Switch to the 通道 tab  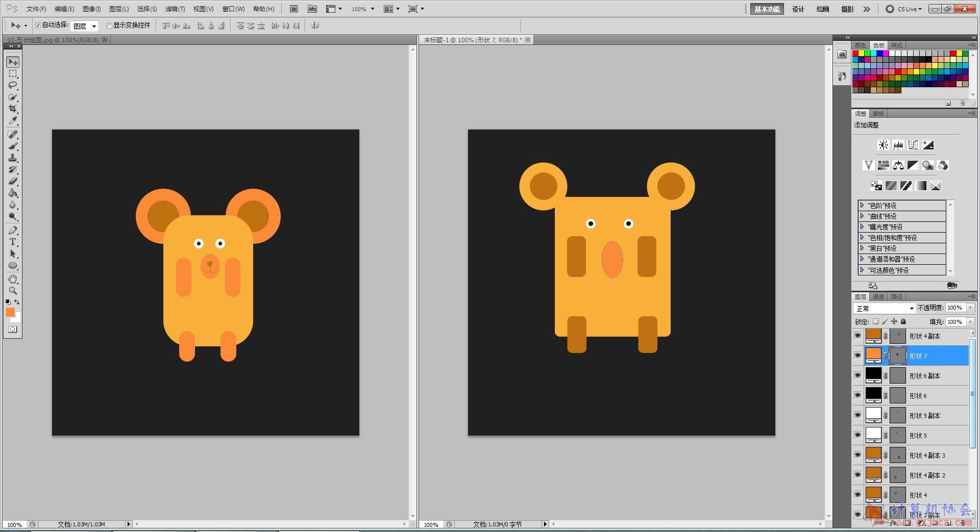pos(878,297)
